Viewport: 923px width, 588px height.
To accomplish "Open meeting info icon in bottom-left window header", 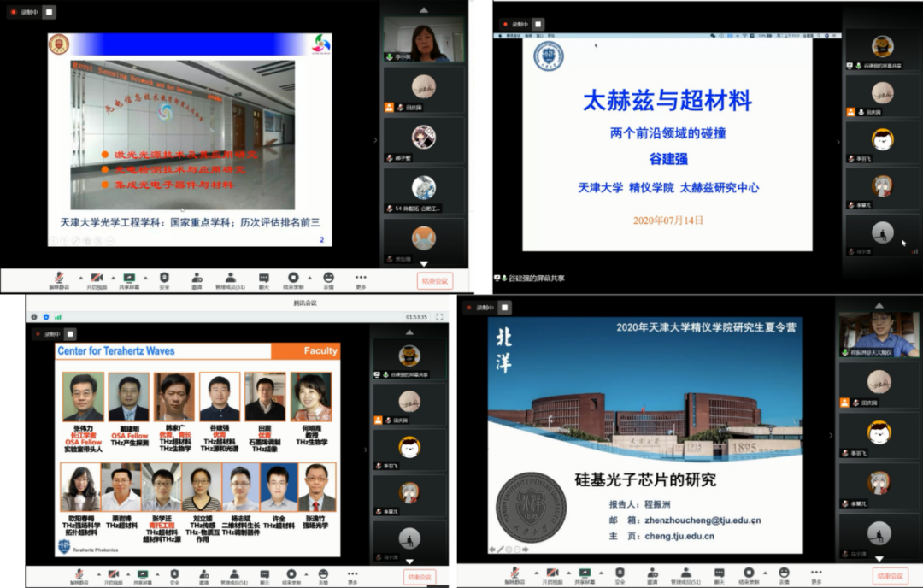I will click(34, 317).
